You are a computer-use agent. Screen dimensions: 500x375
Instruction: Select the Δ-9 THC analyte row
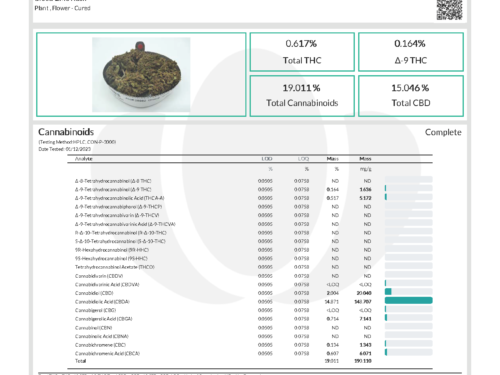click(x=250, y=189)
